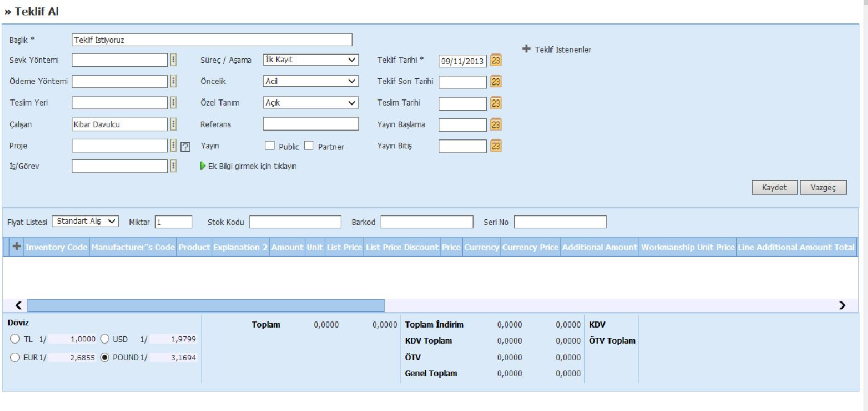The height and width of the screenshot is (411, 868).
Task: Click the Seri No input field
Action: [560, 221]
